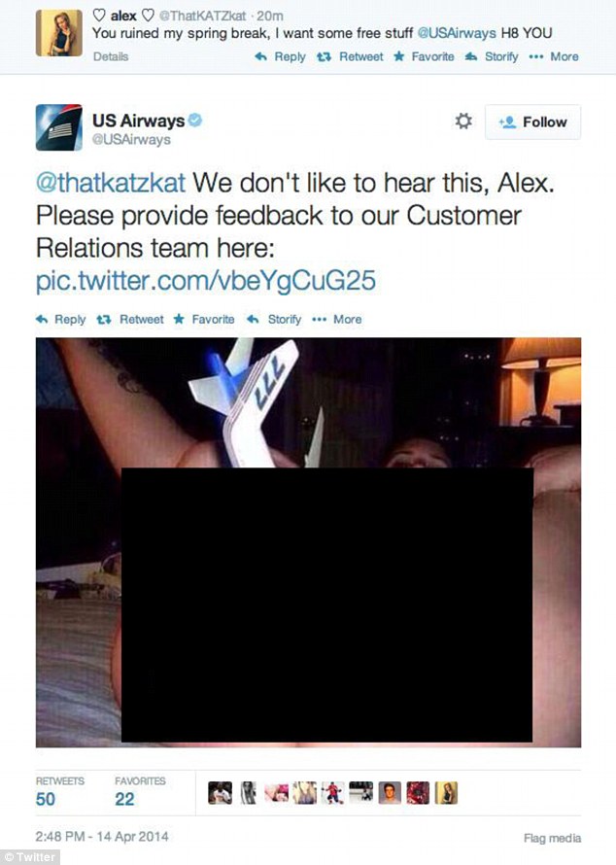This screenshot has width=616, height=865.
Task: Open gear settings menu beside Follow
Action: click(463, 121)
